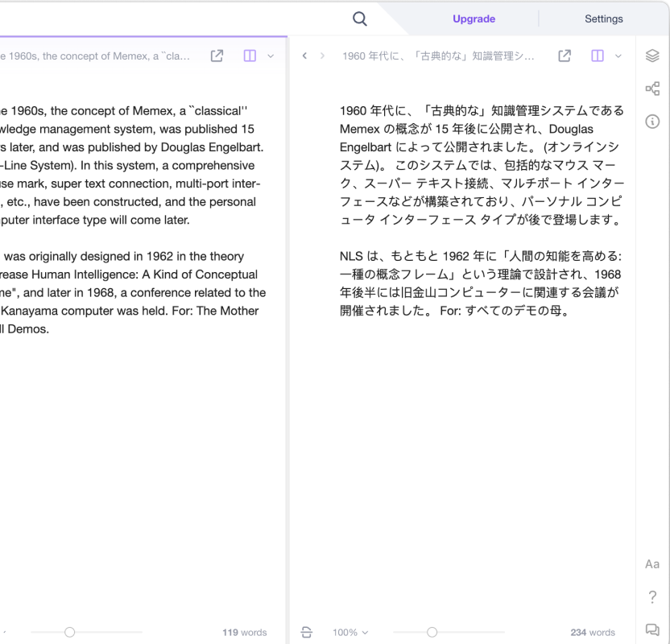Open the 100% zoom dropdown
Screen dimensions: 670x644
pyautogui.click(x=350, y=632)
